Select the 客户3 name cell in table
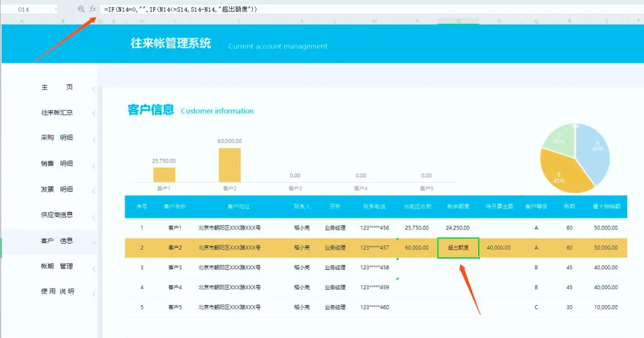 (x=175, y=268)
